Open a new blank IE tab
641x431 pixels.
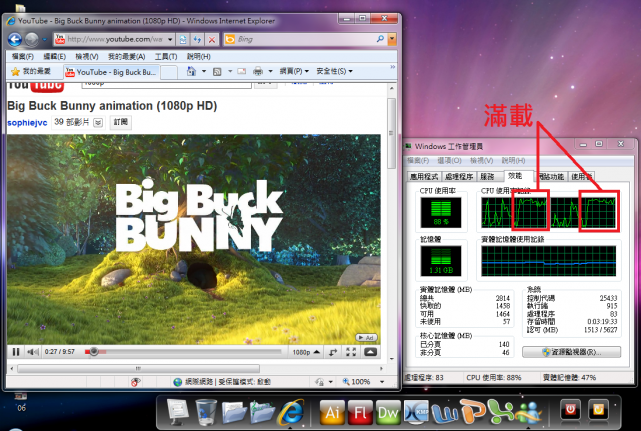169,72
